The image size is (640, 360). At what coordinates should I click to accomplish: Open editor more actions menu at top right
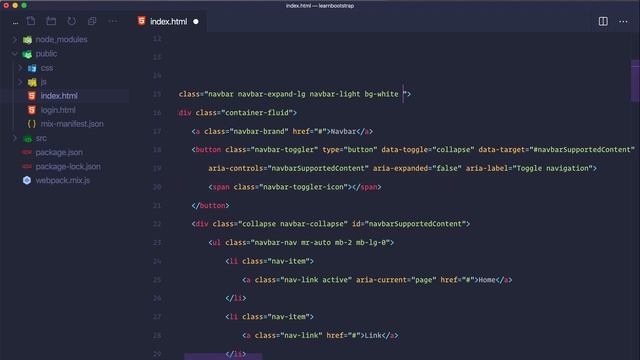(x=623, y=21)
